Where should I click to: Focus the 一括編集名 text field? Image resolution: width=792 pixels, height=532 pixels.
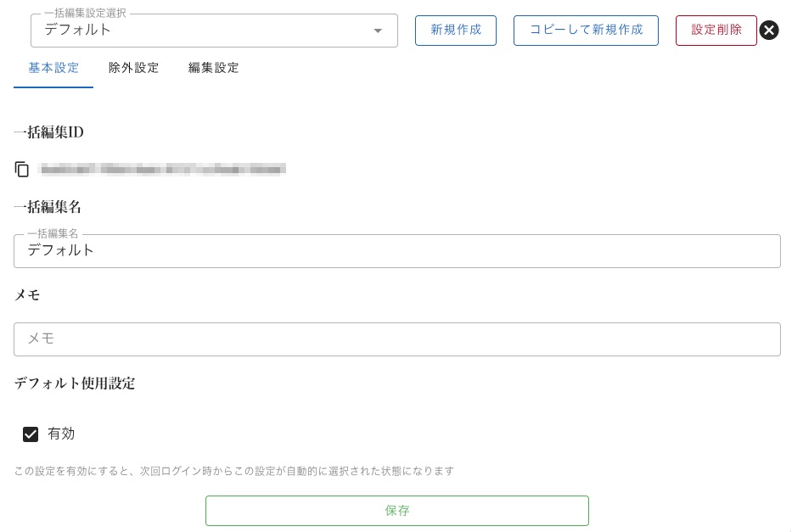(x=396, y=251)
